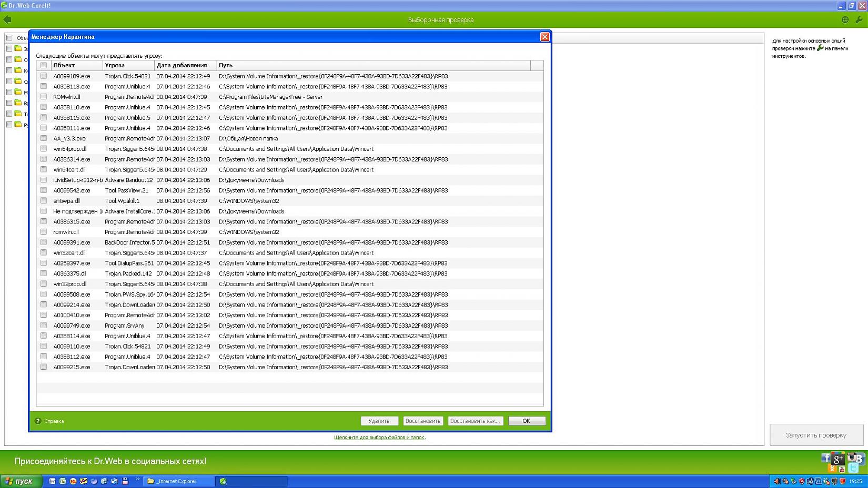This screenshot has width=868, height=488.
Task: Sort by the Объект column header
Action: [x=77, y=65]
